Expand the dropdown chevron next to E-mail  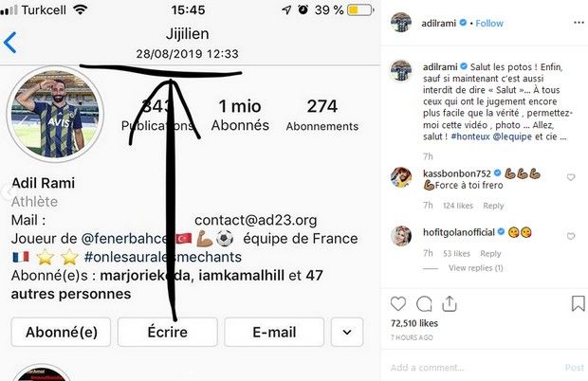[347, 332]
